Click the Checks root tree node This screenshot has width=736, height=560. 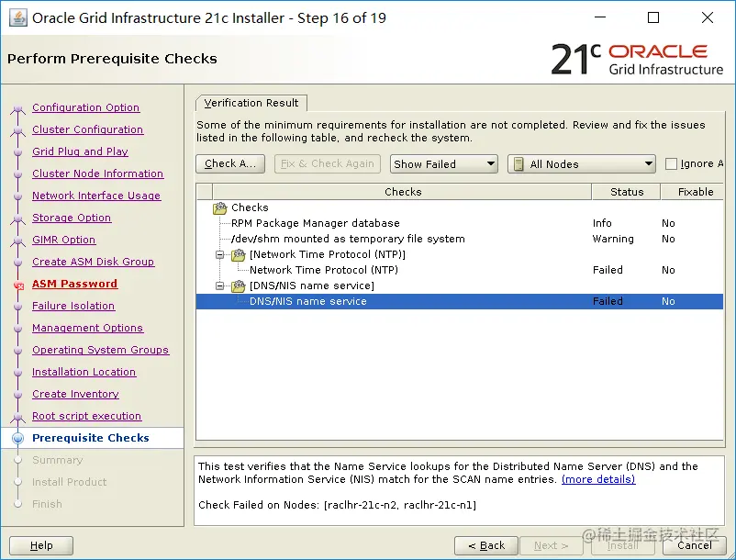point(250,207)
